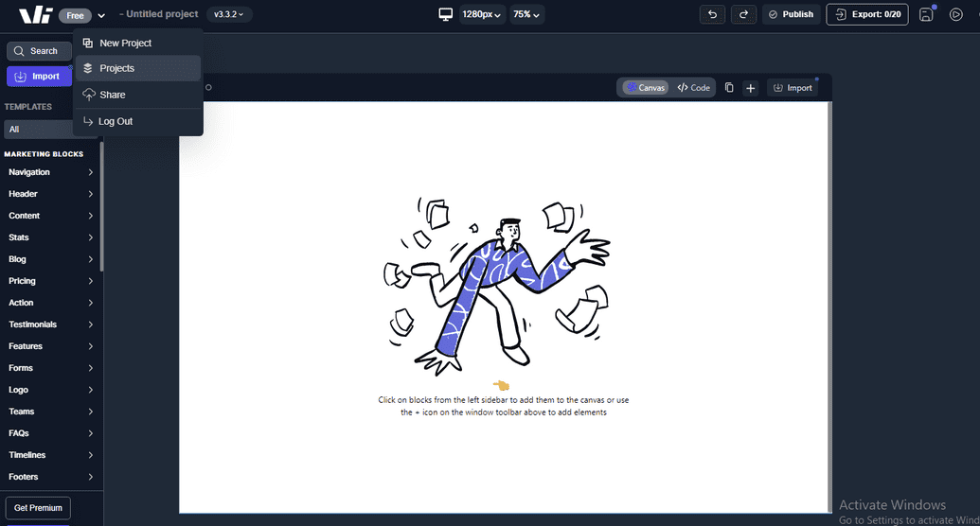Screen dimensions: 980x526
Task: Click the plus icon to add elements
Action: point(751,88)
